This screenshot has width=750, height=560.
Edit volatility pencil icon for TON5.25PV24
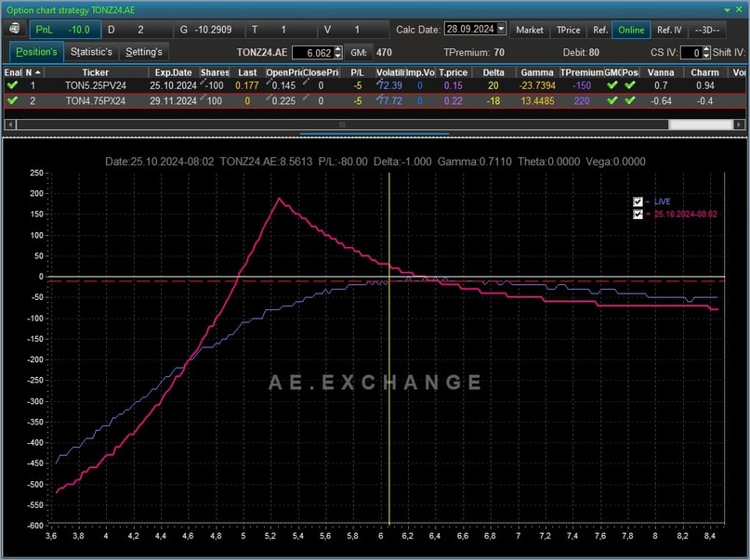coord(379,84)
